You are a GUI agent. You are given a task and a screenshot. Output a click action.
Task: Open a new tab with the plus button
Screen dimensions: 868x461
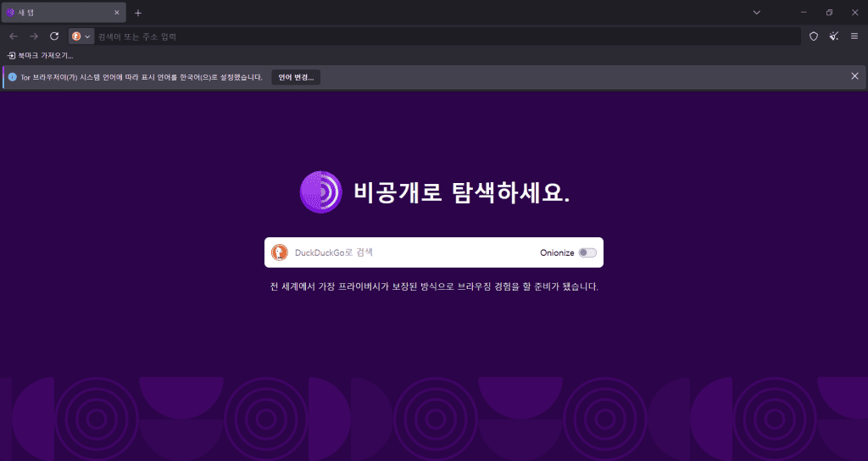click(x=138, y=13)
